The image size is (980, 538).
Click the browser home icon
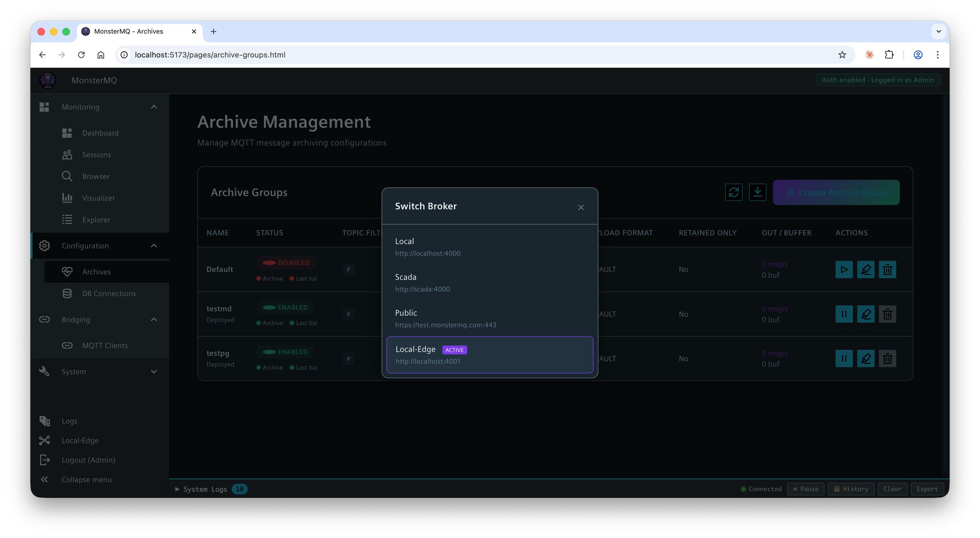100,55
